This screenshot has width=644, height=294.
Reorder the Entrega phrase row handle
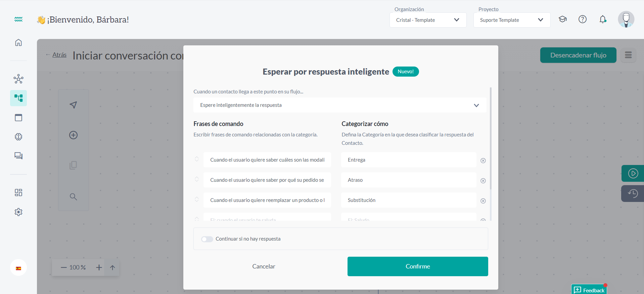point(197,159)
